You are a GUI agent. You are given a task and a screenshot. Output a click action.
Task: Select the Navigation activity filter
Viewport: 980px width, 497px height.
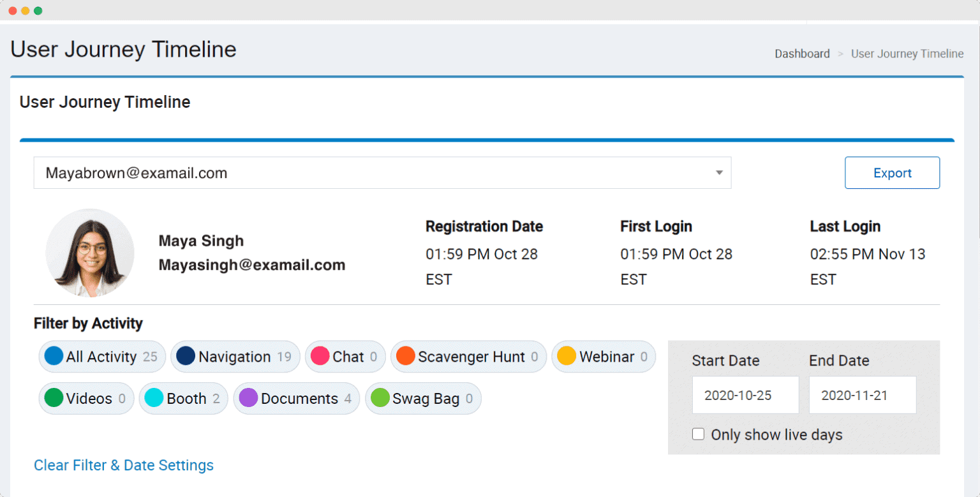tap(235, 357)
